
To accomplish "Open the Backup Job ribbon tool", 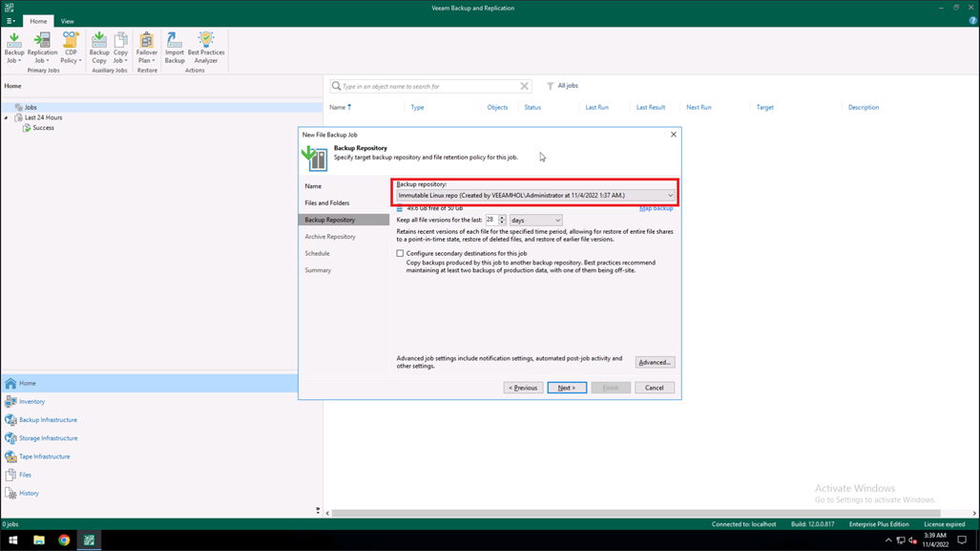I will pos(13,48).
